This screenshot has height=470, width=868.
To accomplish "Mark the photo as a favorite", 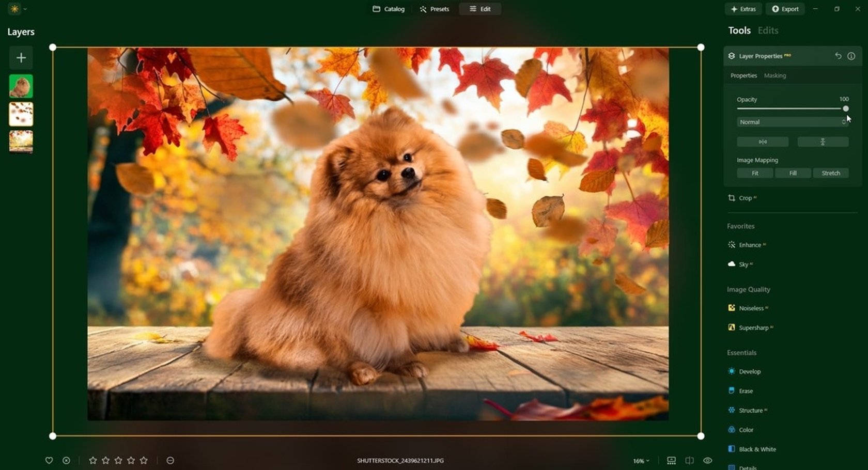I will tap(49, 460).
